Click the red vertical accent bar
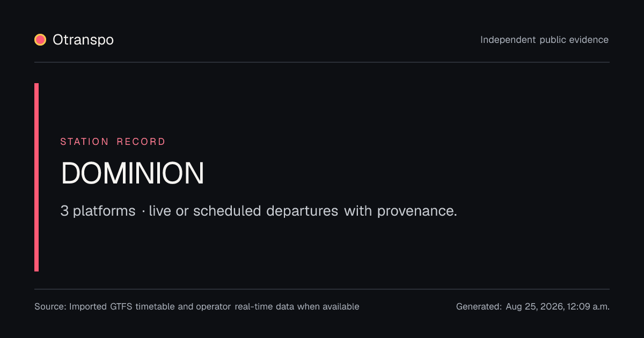The image size is (644, 338). [x=36, y=177]
